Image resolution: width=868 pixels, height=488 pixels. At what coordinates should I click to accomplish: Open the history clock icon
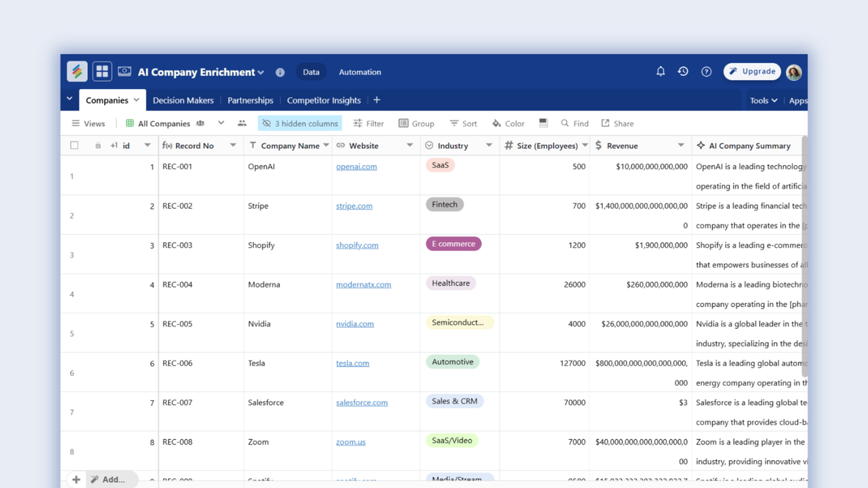click(x=683, y=72)
